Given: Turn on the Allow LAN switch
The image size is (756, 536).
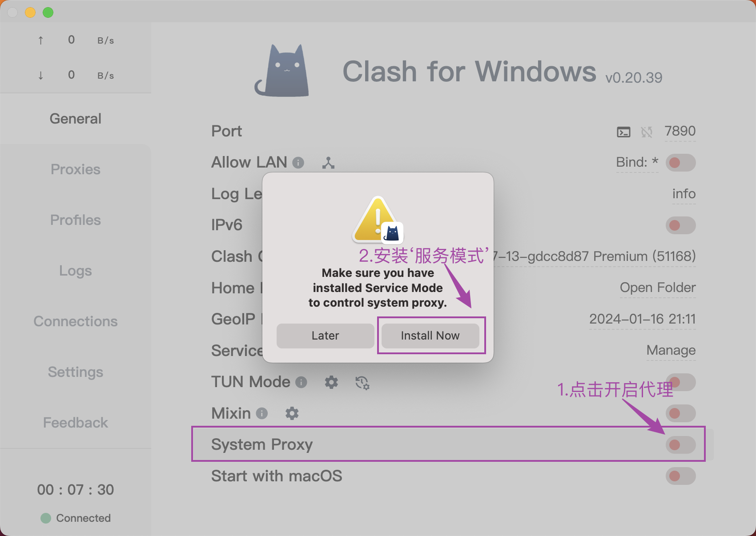Looking at the screenshot, I should (680, 163).
